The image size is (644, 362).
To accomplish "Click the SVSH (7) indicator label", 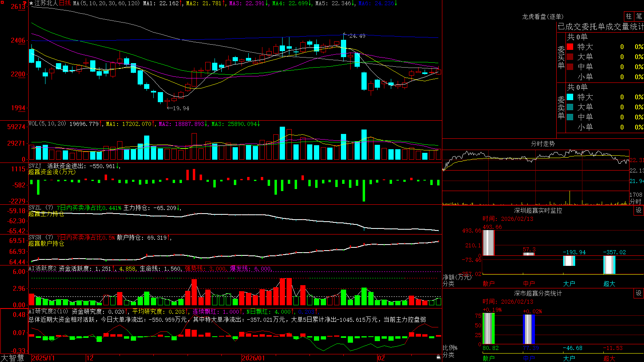I will 41,238.
